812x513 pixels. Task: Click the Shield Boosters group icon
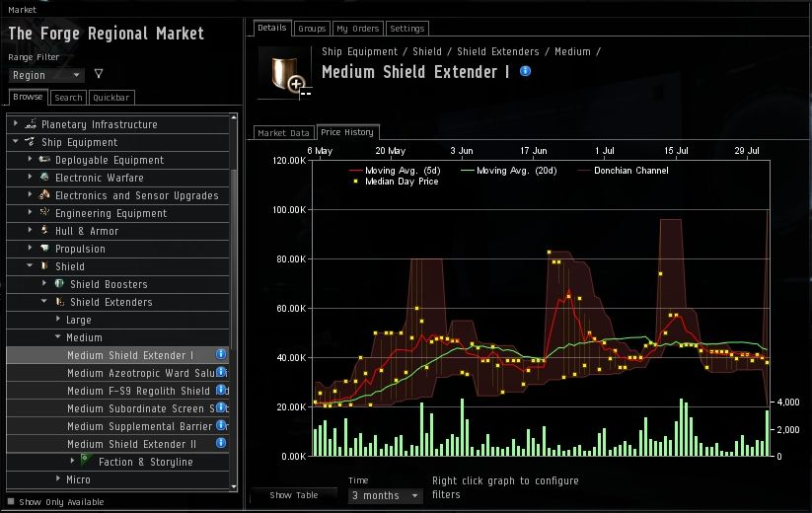[59, 284]
